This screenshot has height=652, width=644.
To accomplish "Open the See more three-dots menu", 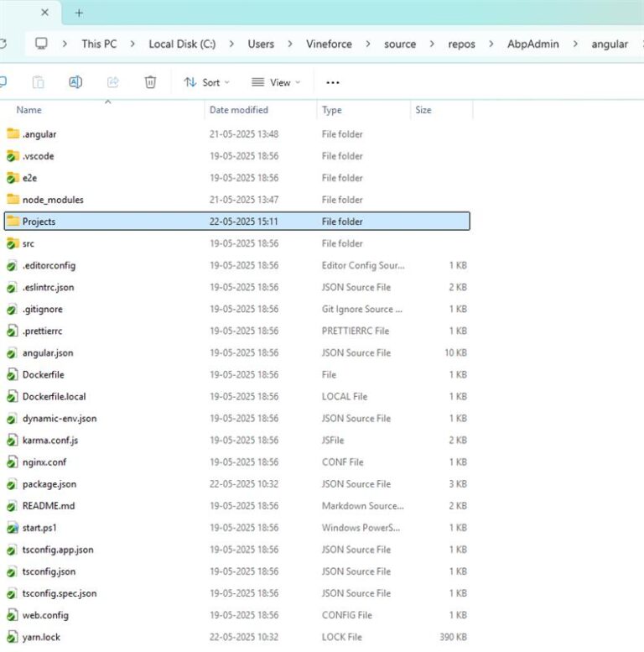I will tap(333, 83).
